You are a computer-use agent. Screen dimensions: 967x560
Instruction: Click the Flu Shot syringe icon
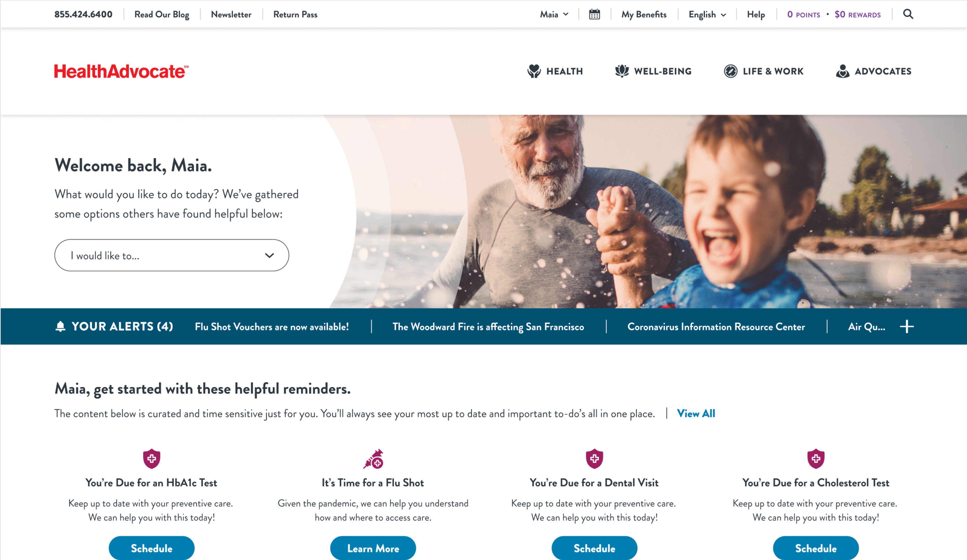click(x=373, y=459)
